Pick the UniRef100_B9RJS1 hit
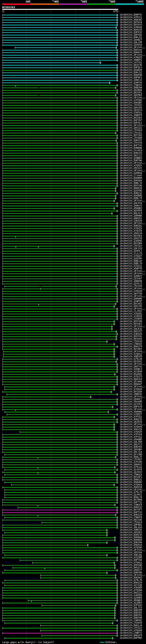Image resolution: width=146 pixels, height=644 pixels. point(131,37)
